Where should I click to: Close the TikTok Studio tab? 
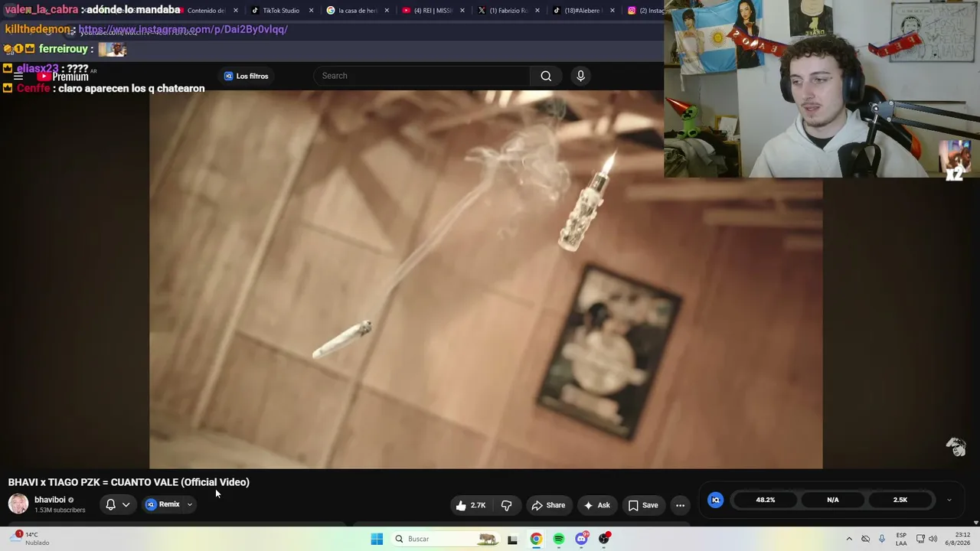click(311, 11)
